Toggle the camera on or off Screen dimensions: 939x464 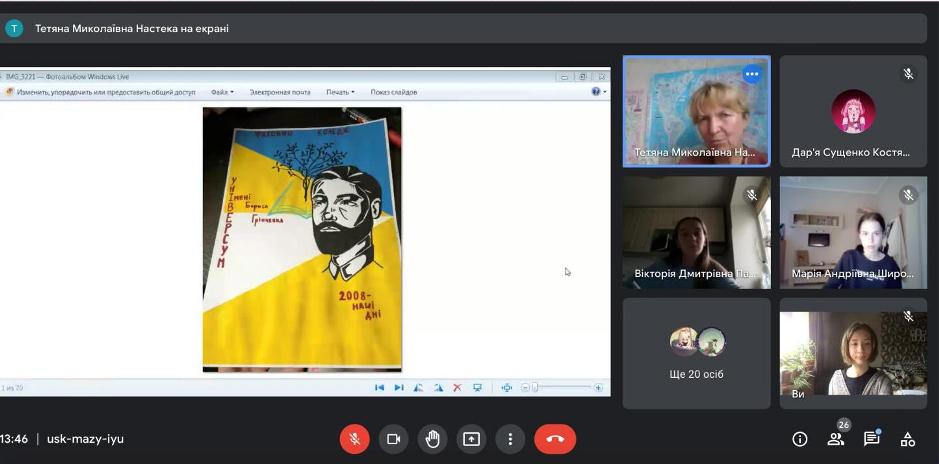[393, 439]
